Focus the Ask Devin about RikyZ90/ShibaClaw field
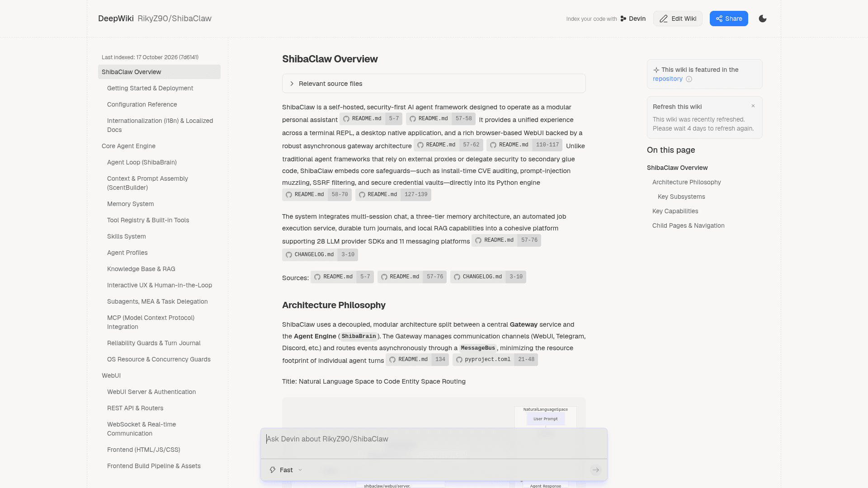This screenshot has height=488, width=868. 434,439
